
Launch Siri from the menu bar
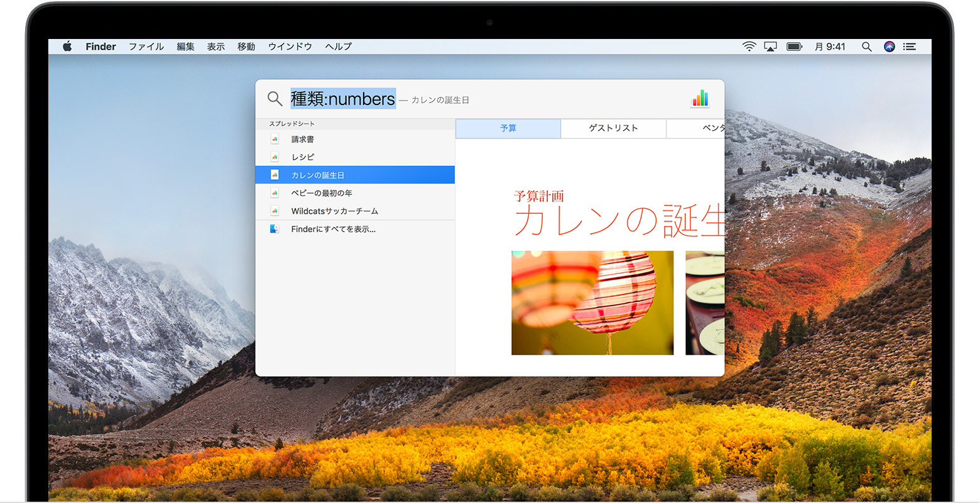tap(889, 47)
